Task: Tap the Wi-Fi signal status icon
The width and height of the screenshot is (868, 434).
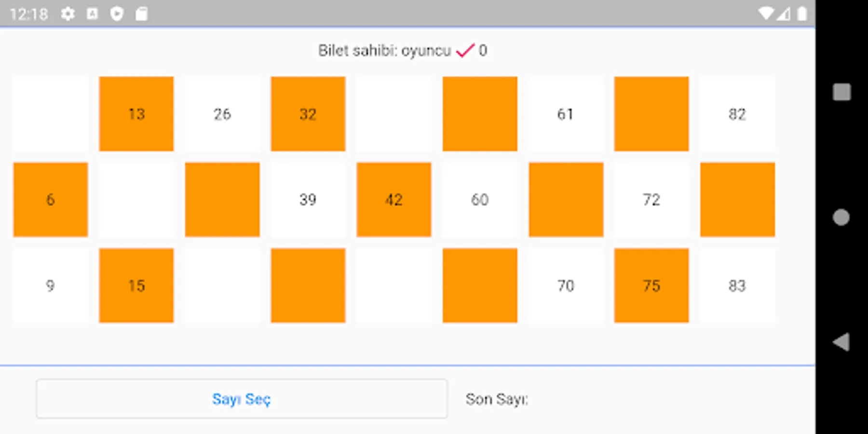Action: point(765,14)
